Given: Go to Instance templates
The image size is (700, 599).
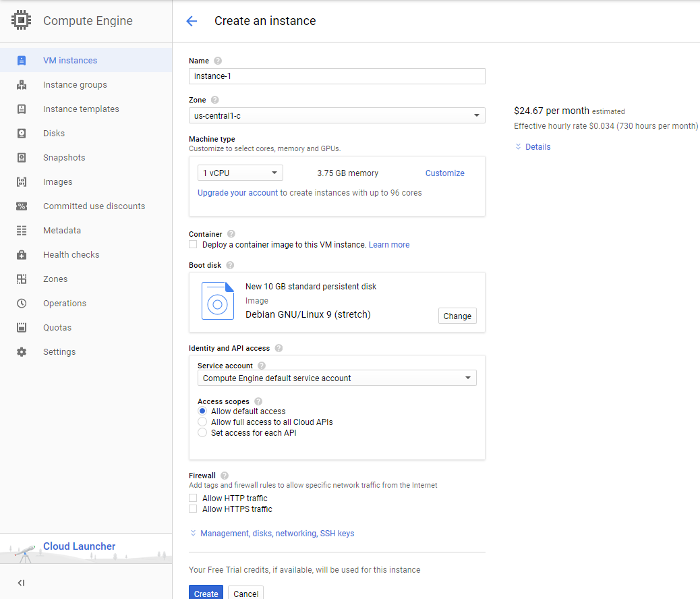Looking at the screenshot, I should click(81, 109).
